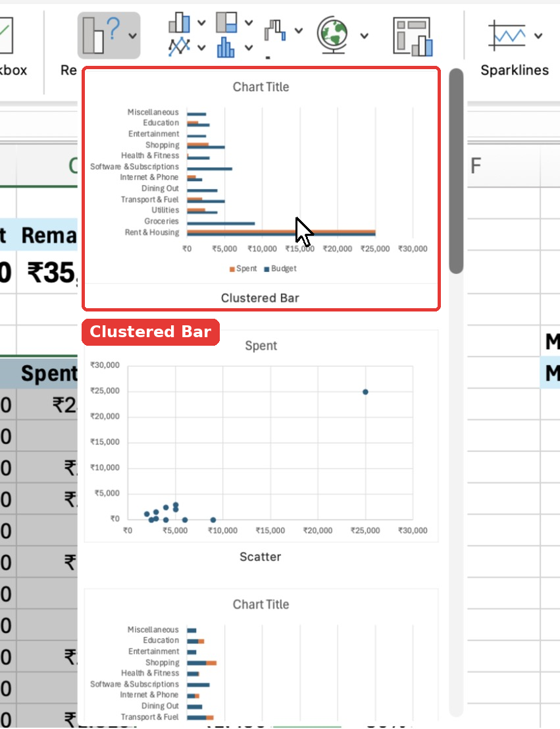Select column F header
Image resolution: width=560 pixels, height=729 pixels.
[x=504, y=166]
